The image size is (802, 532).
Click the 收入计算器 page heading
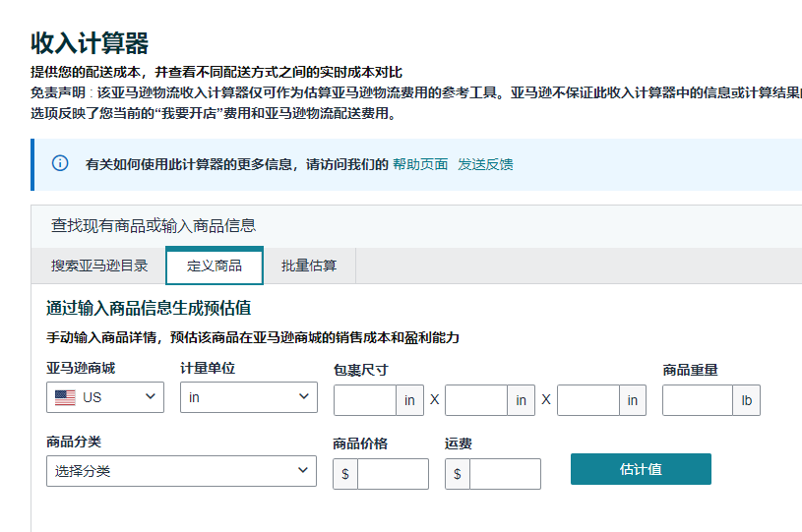click(90, 43)
